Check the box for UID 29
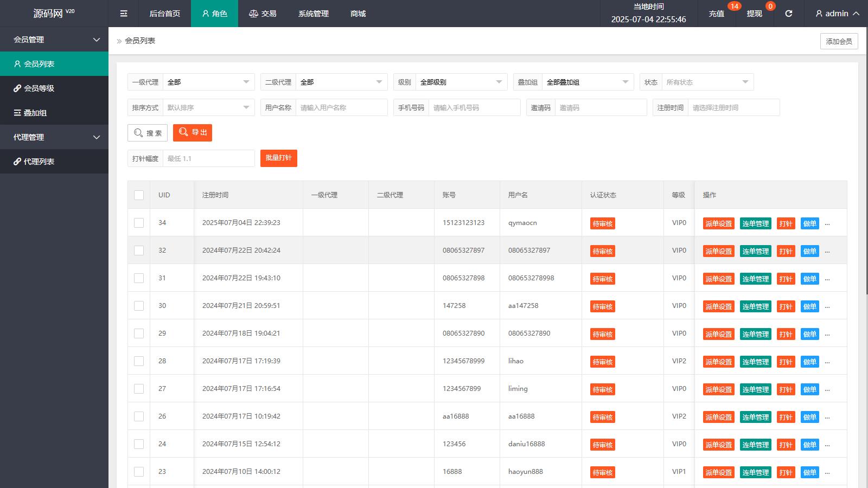The height and width of the screenshot is (488, 868). tap(139, 333)
